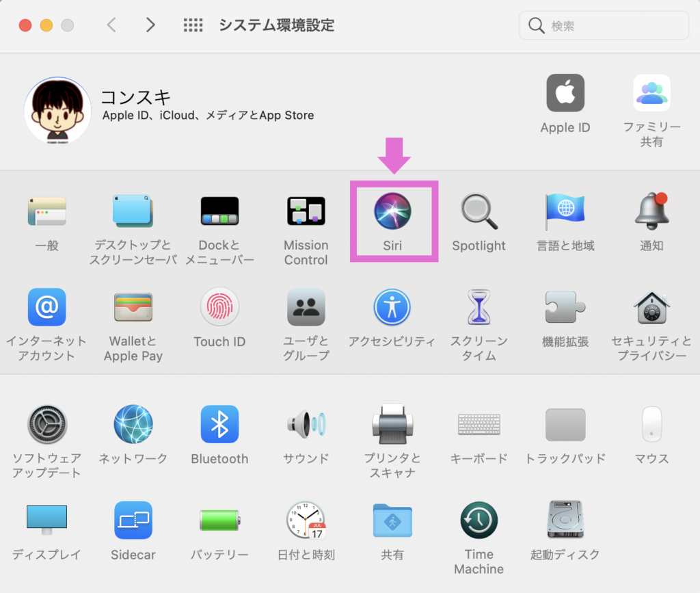700x593 pixels.
Task: Click the forward navigation arrow
Action: [x=150, y=25]
